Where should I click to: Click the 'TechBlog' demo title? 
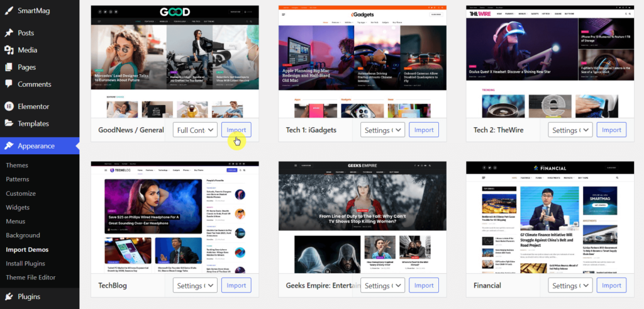pyautogui.click(x=113, y=285)
